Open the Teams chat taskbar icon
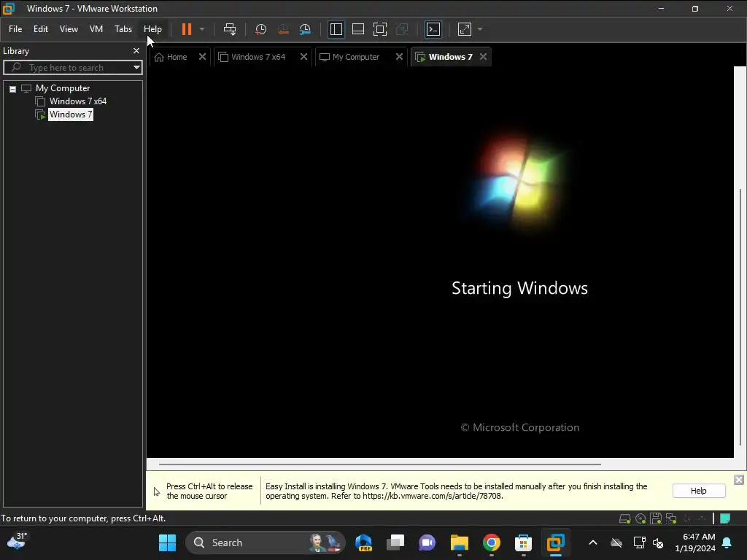 click(427, 542)
